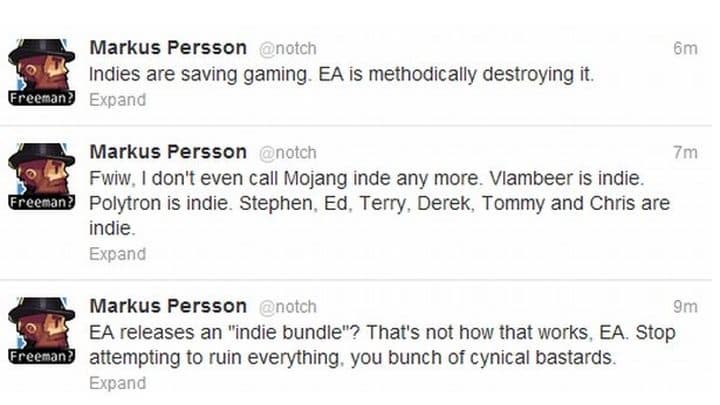Select Markus Persson's name on the 9m tweet
720x405 pixels.
[168, 304]
